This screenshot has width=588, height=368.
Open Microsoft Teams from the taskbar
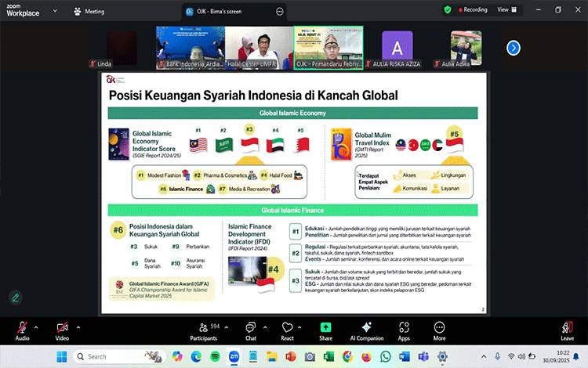(x=423, y=357)
